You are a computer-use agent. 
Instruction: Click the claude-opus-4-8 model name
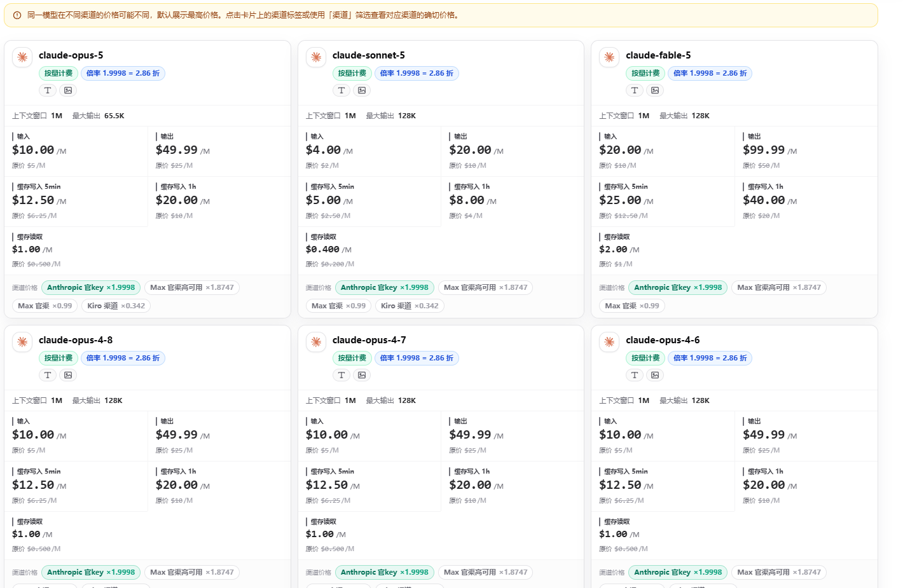point(76,340)
